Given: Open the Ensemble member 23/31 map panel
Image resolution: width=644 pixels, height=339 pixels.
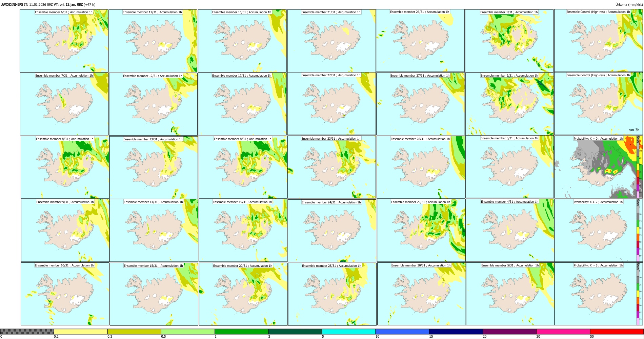Looking at the screenshot, I should point(331,167).
